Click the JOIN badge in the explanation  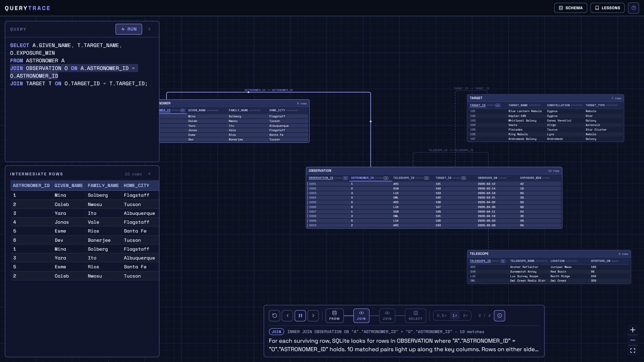[x=277, y=332]
